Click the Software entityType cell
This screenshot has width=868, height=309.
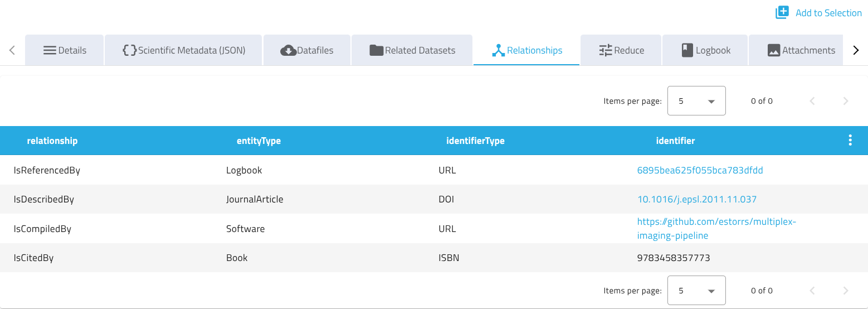coord(245,229)
